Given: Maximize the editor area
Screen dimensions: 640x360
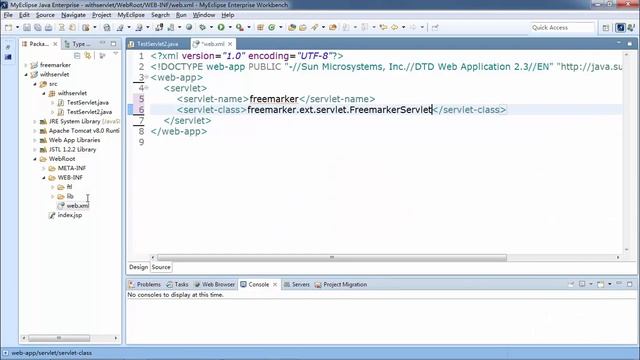Looking at the screenshot, I should [x=630, y=43].
